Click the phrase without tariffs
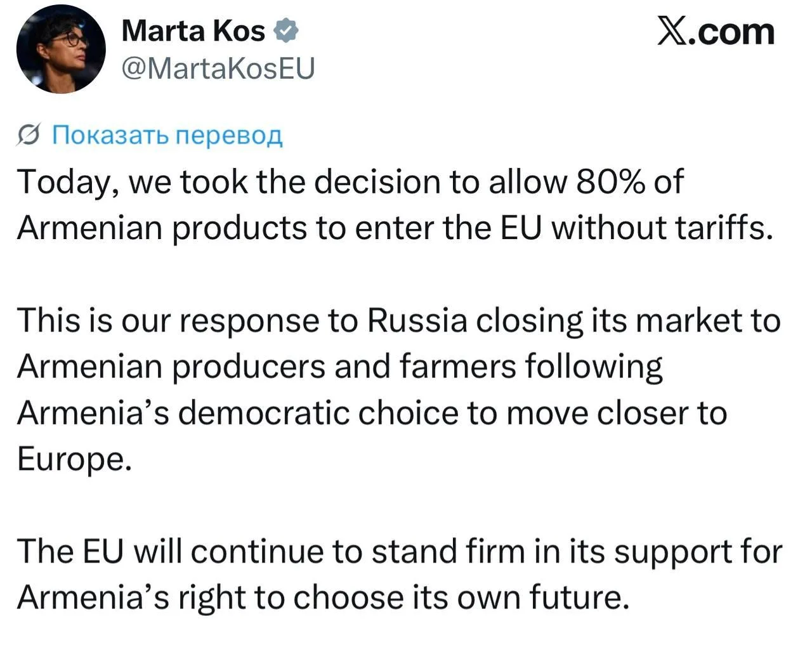This screenshot has height=645, width=812. (662, 228)
